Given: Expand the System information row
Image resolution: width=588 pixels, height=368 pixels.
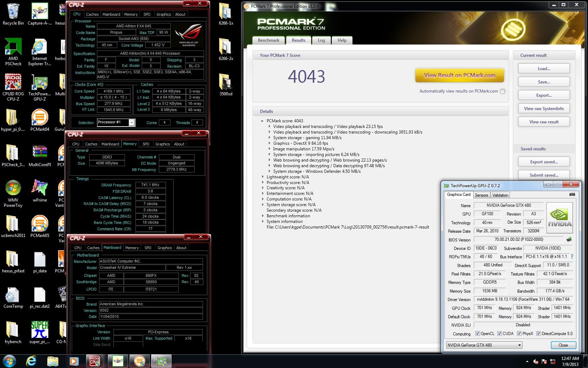Looking at the screenshot, I should coord(262,222).
